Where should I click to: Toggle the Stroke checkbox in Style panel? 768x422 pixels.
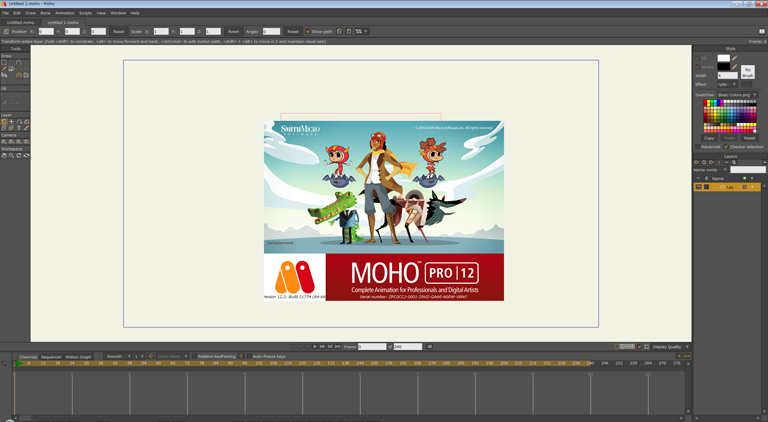(697, 67)
